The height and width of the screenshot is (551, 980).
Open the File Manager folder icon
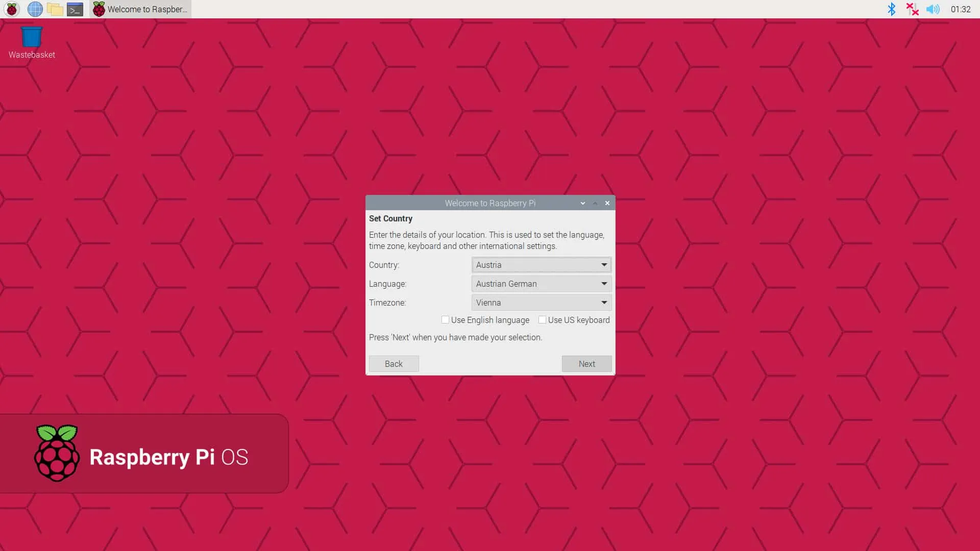55,9
